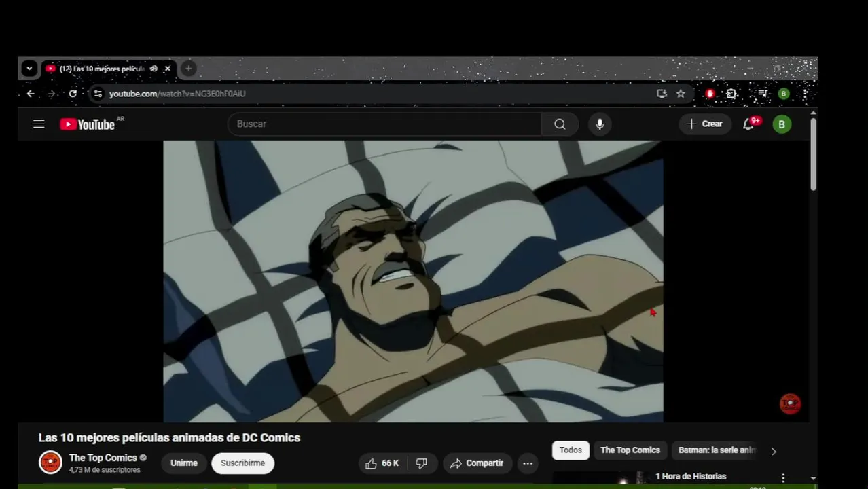
Task: Close the YouTube tab
Action: point(167,69)
